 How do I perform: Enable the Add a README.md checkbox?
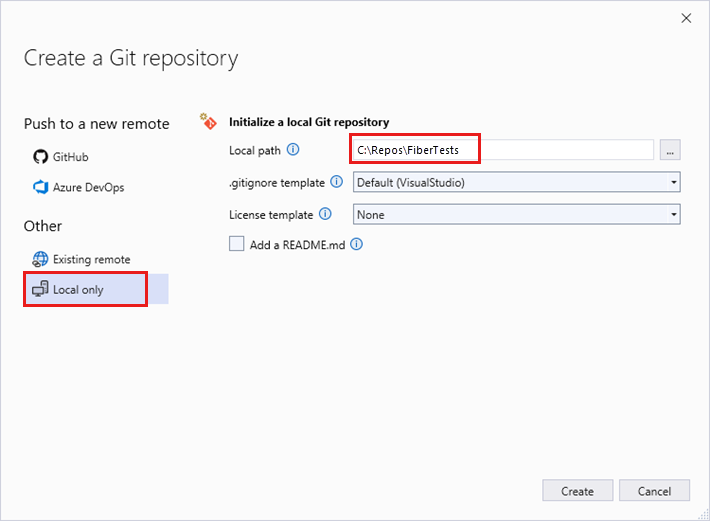pyautogui.click(x=237, y=244)
